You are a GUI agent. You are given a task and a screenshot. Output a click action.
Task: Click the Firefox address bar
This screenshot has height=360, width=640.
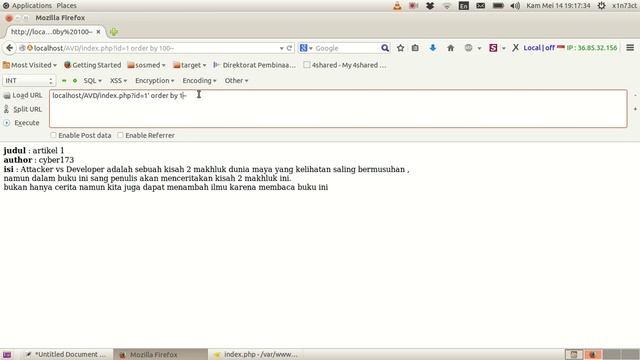(x=156, y=48)
